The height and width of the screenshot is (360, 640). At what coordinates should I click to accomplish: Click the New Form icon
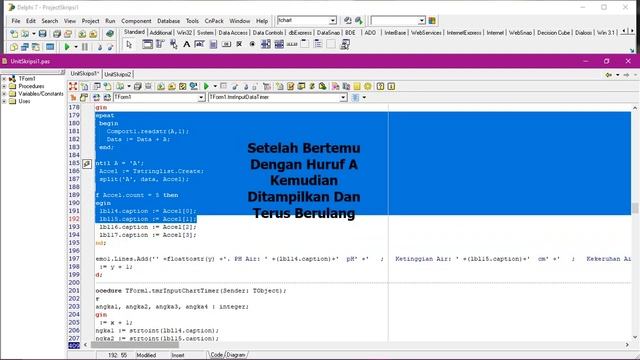[50, 47]
